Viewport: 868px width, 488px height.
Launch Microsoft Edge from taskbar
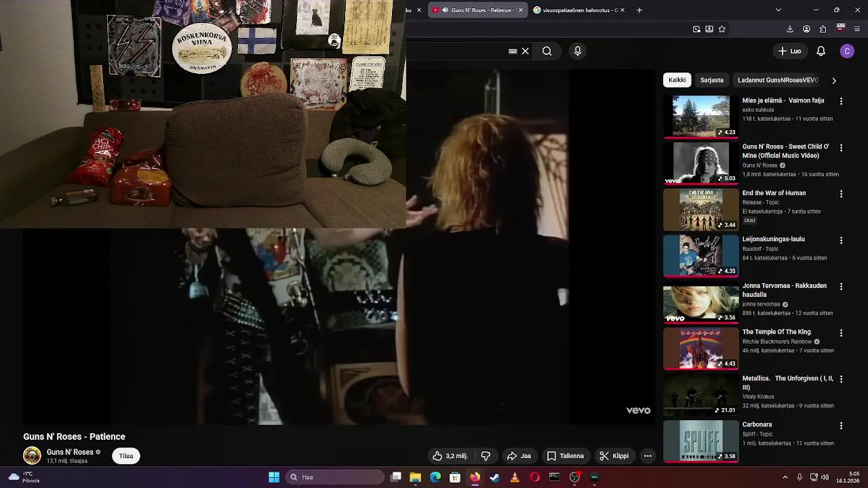coord(435,477)
